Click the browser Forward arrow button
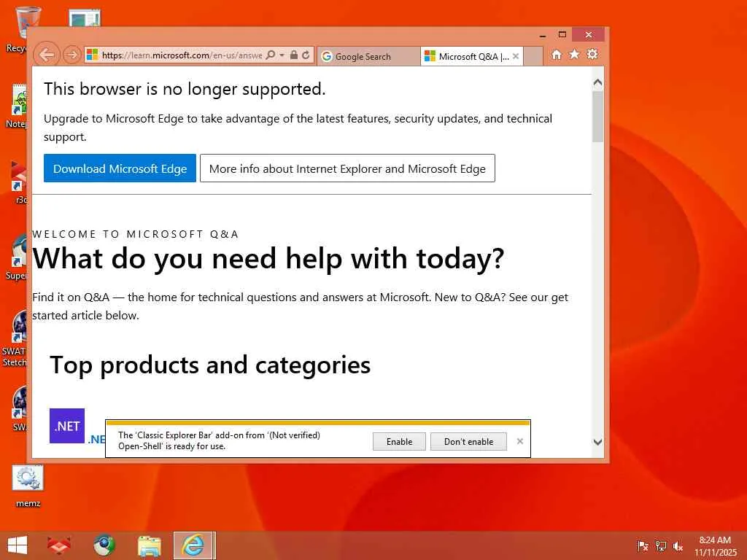The image size is (747, 560). point(72,55)
